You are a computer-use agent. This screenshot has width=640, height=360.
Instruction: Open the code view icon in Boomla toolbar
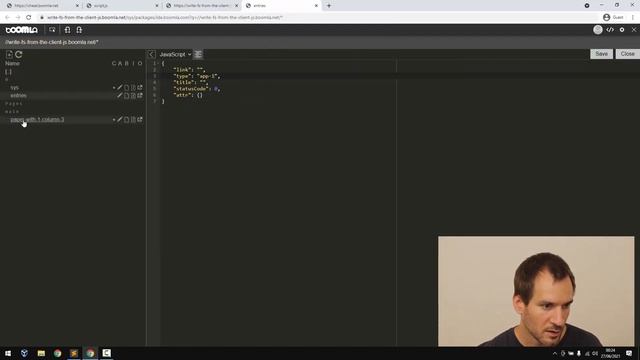[x=610, y=30]
